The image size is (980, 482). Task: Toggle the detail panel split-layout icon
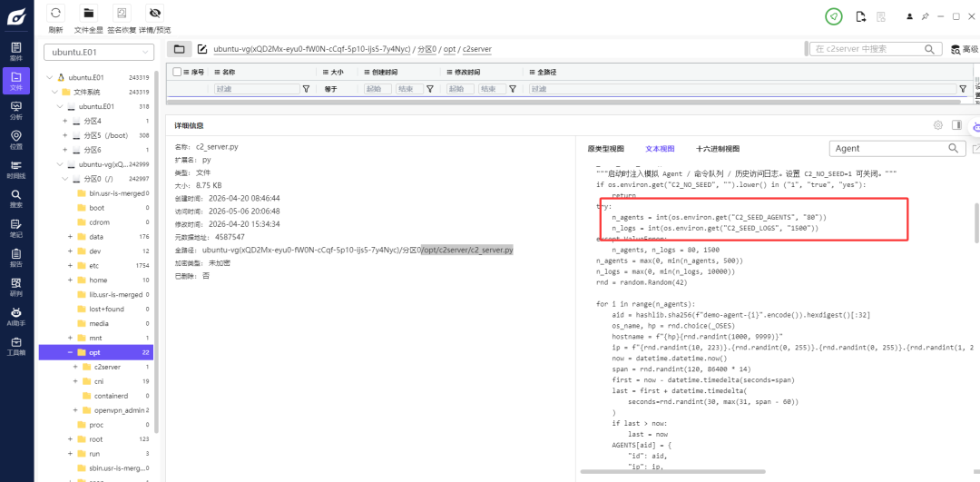pyautogui.click(x=956, y=125)
